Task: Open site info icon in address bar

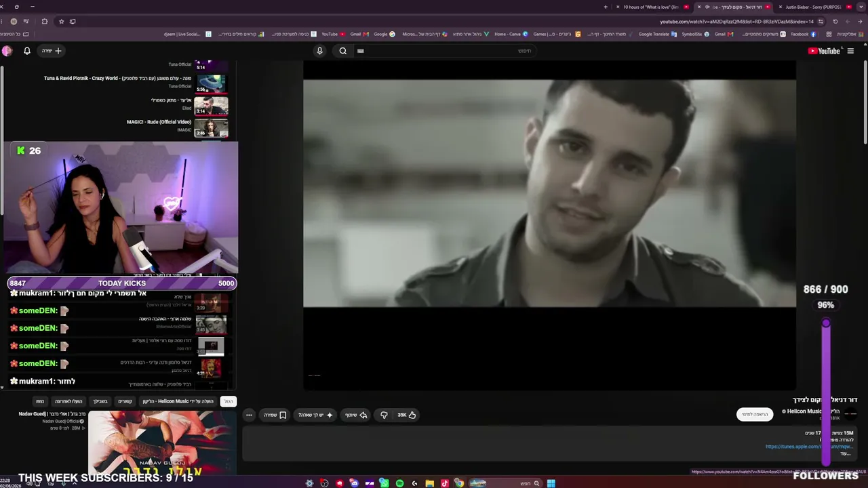Action: [821, 21]
